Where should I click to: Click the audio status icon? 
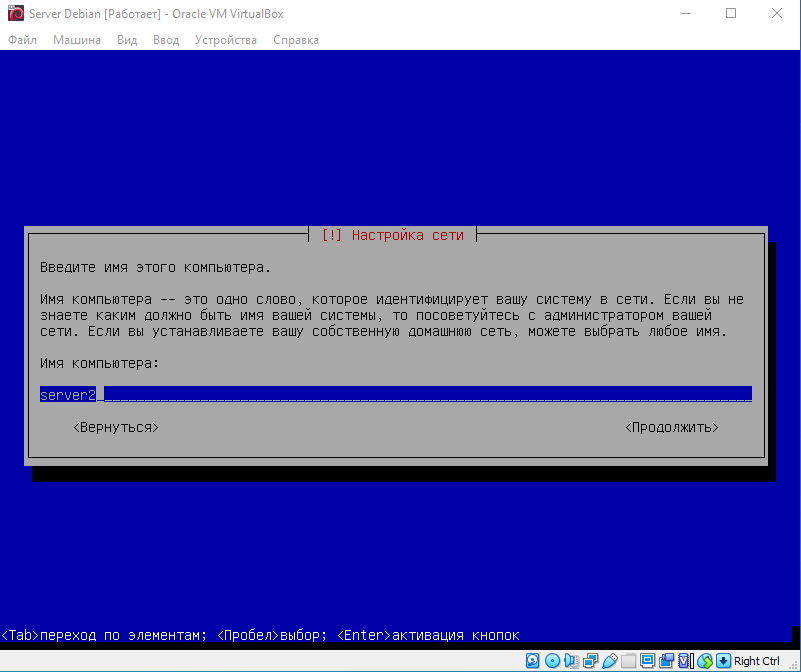click(x=571, y=661)
